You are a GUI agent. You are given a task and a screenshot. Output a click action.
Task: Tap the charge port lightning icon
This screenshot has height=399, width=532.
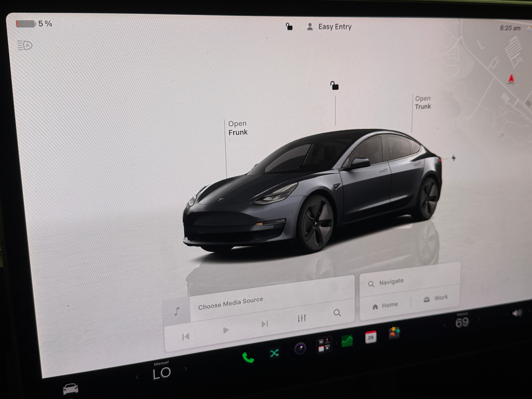(453, 158)
